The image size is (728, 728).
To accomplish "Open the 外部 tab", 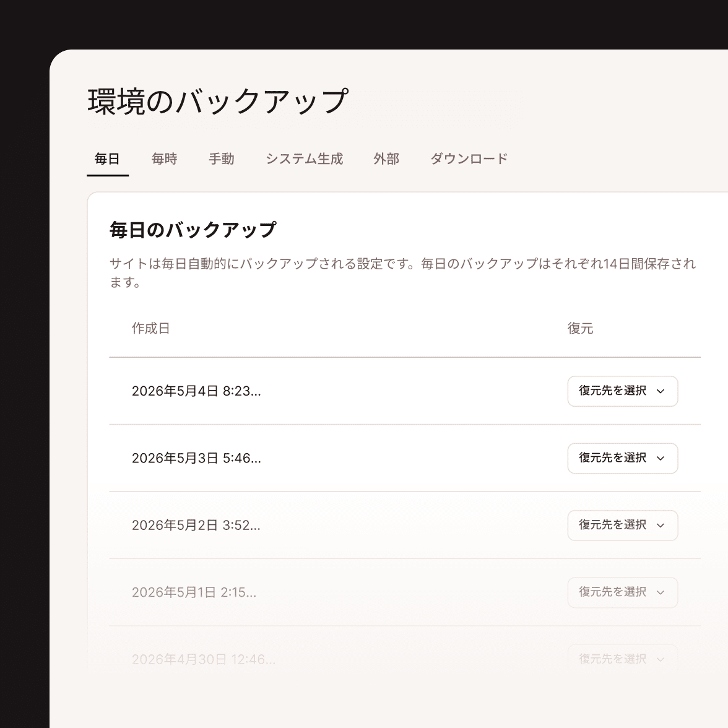I will click(386, 158).
